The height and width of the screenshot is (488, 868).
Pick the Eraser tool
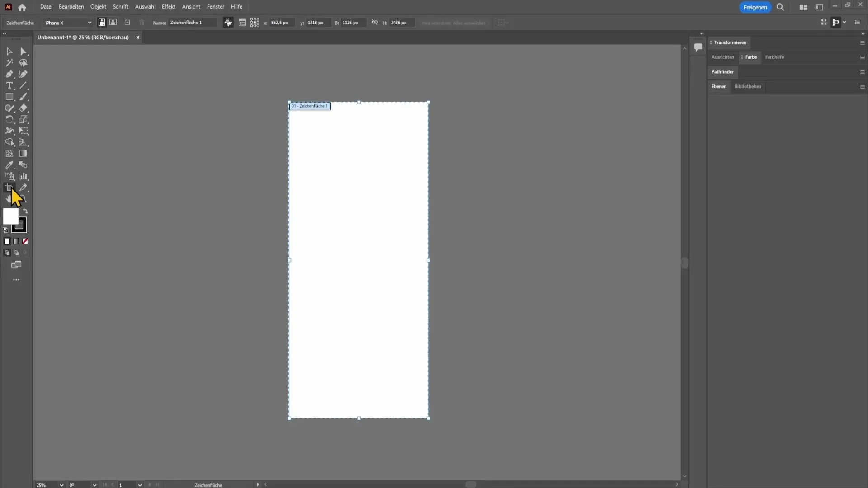click(24, 108)
